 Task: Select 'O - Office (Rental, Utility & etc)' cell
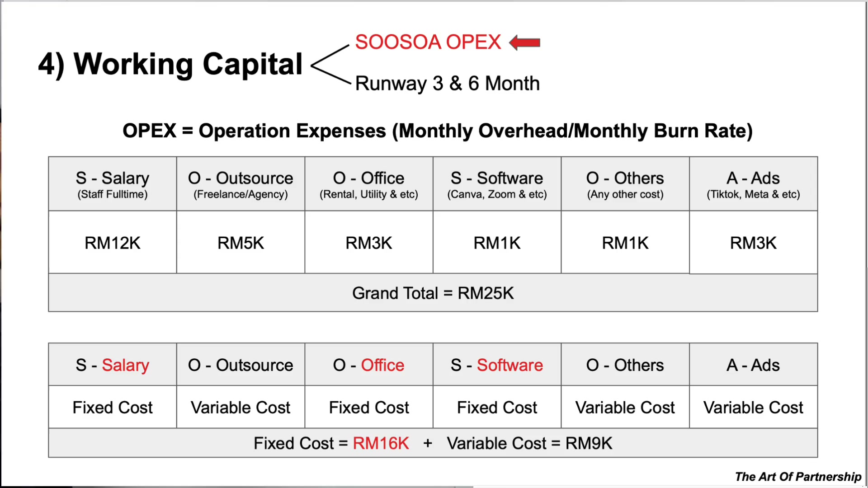click(x=369, y=184)
